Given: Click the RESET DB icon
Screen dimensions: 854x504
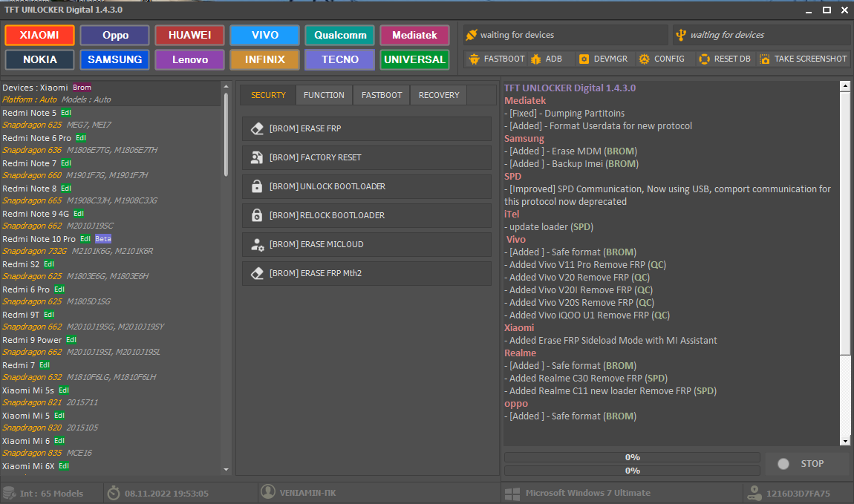Looking at the screenshot, I should click(704, 59).
